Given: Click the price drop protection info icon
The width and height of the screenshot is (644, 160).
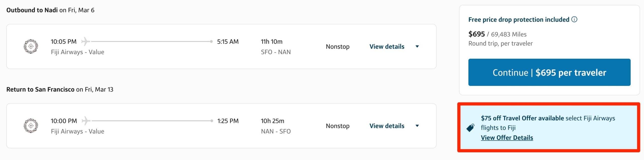Looking at the screenshot, I should point(575,19).
